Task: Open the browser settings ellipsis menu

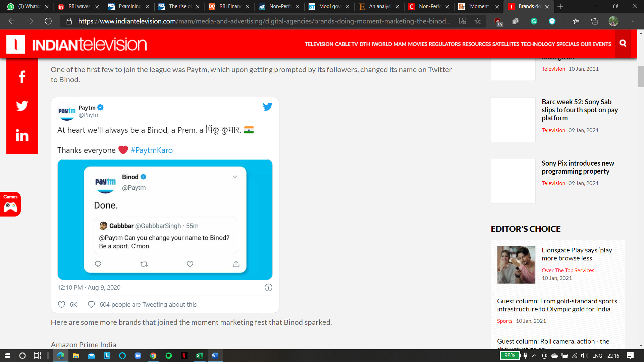Action: pyautogui.click(x=632, y=21)
